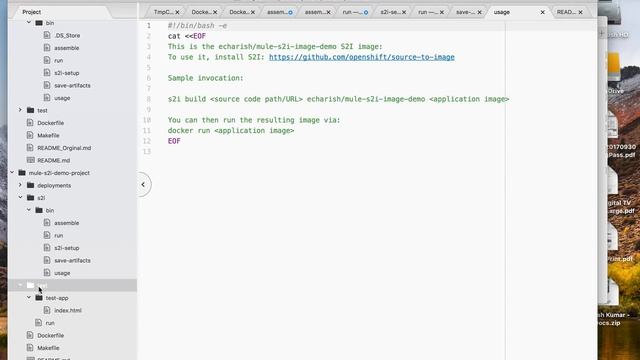Click the file icon of run below index.html
This screenshot has height=360, width=640.
coord(38,322)
